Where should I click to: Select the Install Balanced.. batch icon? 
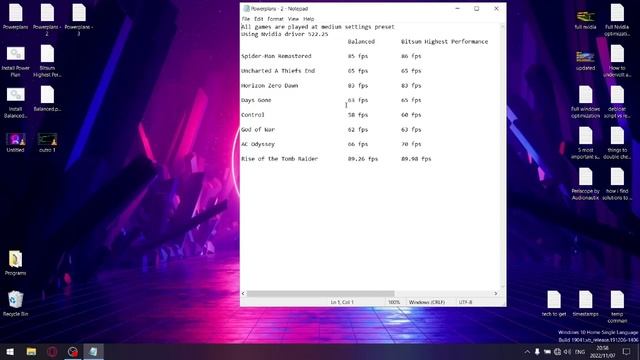click(x=16, y=102)
